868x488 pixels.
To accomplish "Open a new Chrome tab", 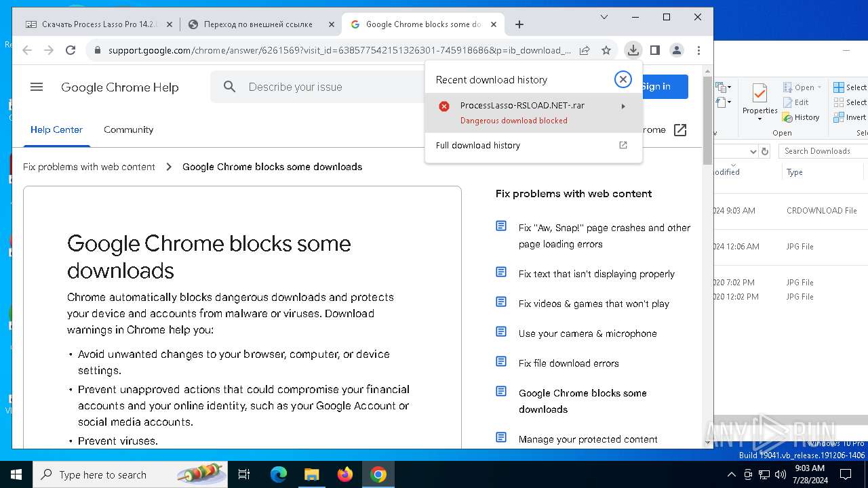I will (519, 24).
